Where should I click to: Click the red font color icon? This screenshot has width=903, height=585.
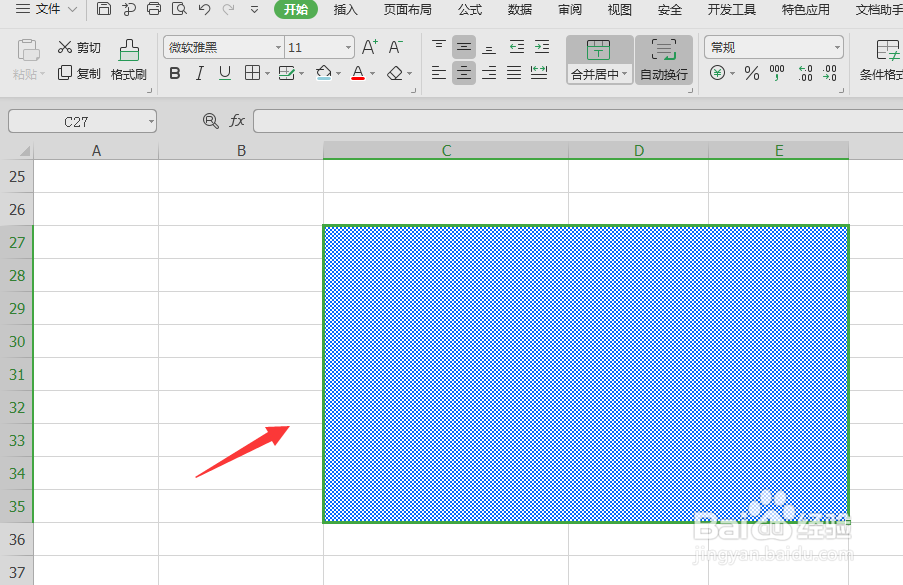click(358, 73)
